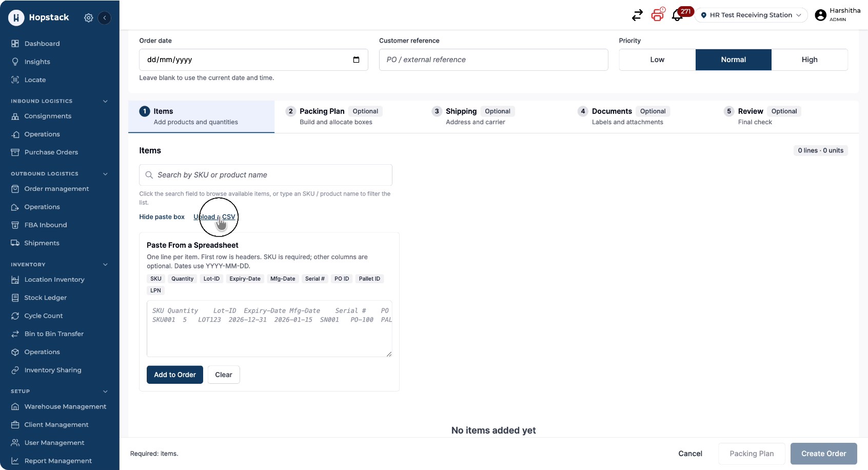This screenshot has height=470, width=868.
Task: Collapse the sidebar with the chevron button
Action: coord(105,17)
